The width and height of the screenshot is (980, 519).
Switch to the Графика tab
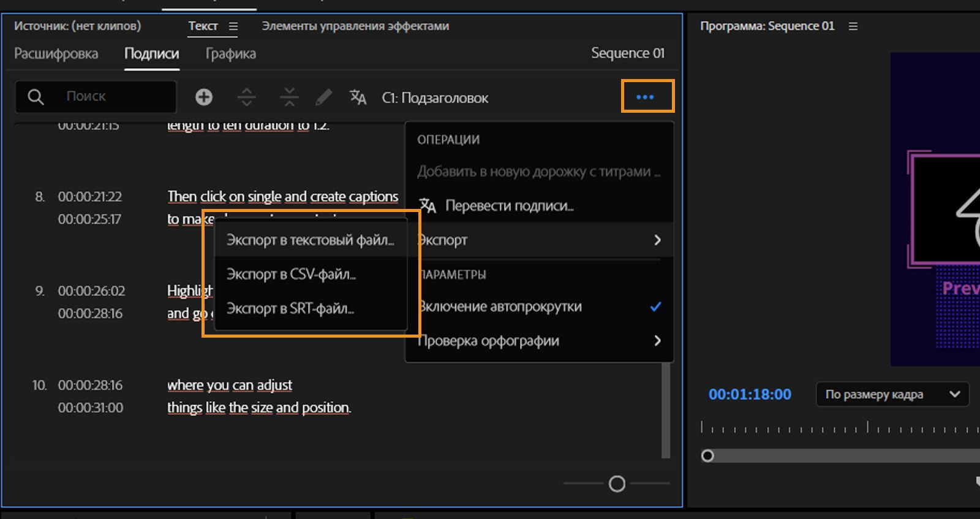coord(231,54)
